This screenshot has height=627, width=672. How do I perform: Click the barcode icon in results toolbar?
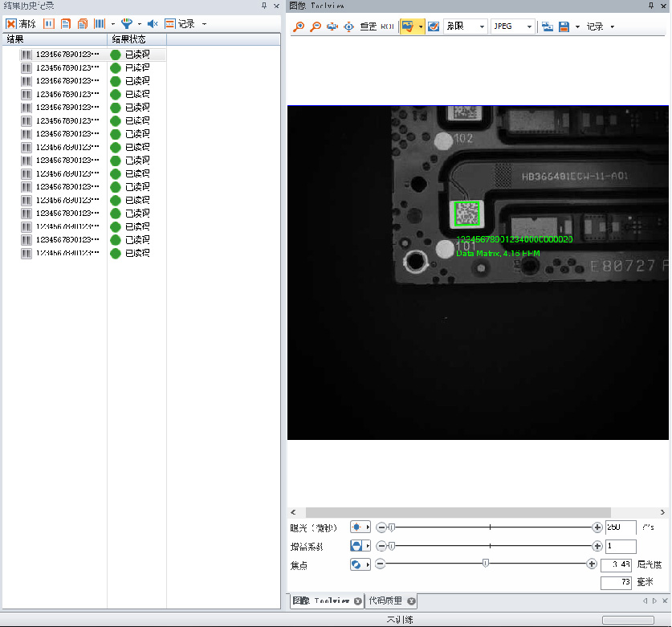100,24
